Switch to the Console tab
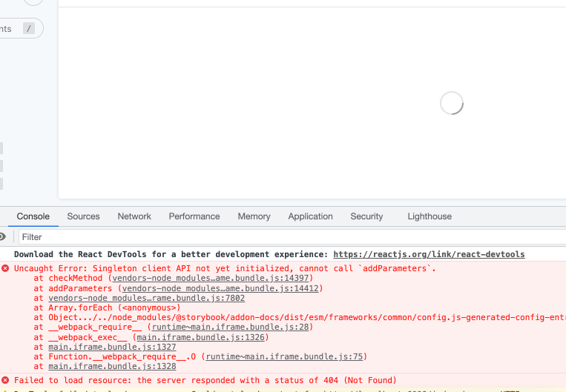 33,216
